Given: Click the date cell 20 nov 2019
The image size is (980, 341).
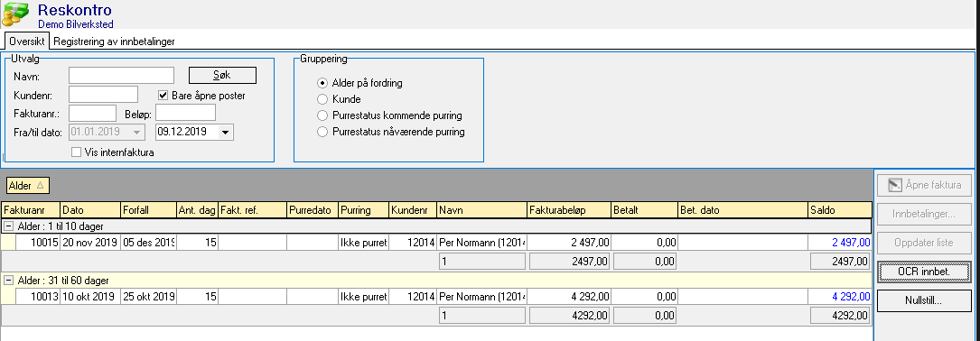Looking at the screenshot, I should click(x=90, y=243).
